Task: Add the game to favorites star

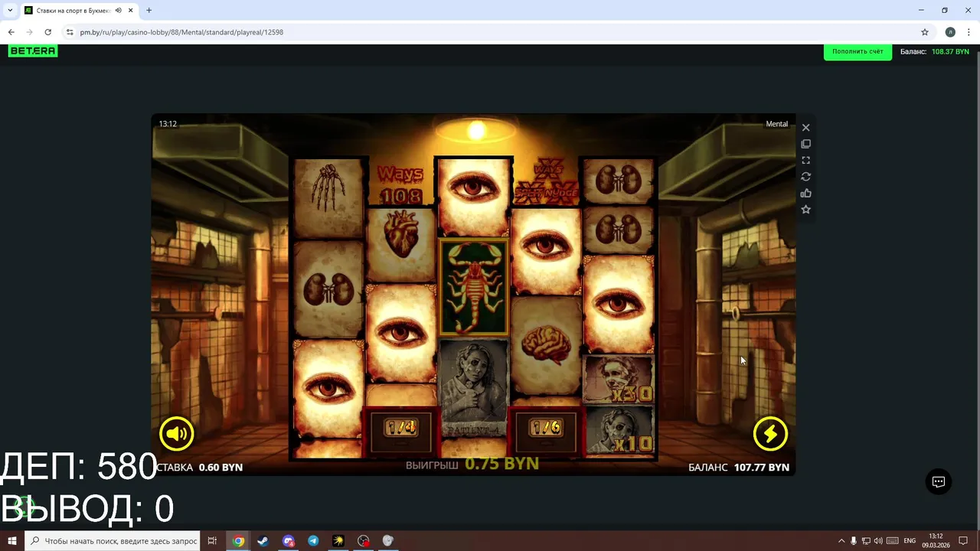Action: pyautogui.click(x=805, y=210)
